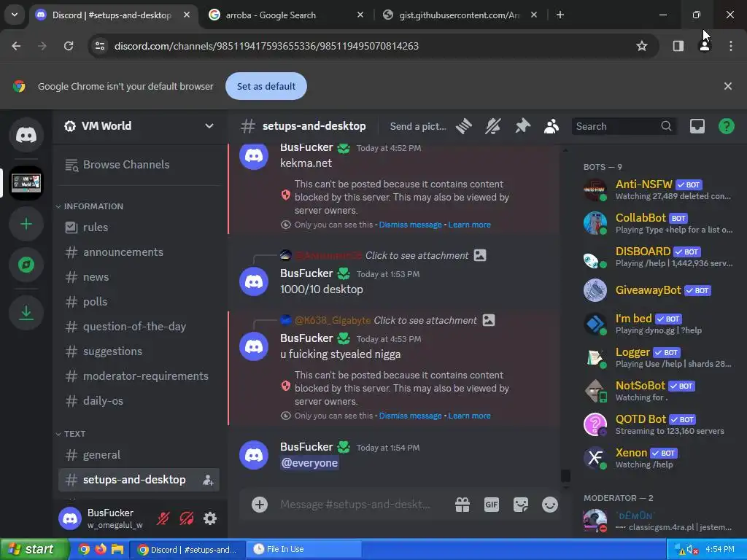This screenshot has height=560, width=747.
Task: Expand the VM World server menu
Action: [209, 126]
